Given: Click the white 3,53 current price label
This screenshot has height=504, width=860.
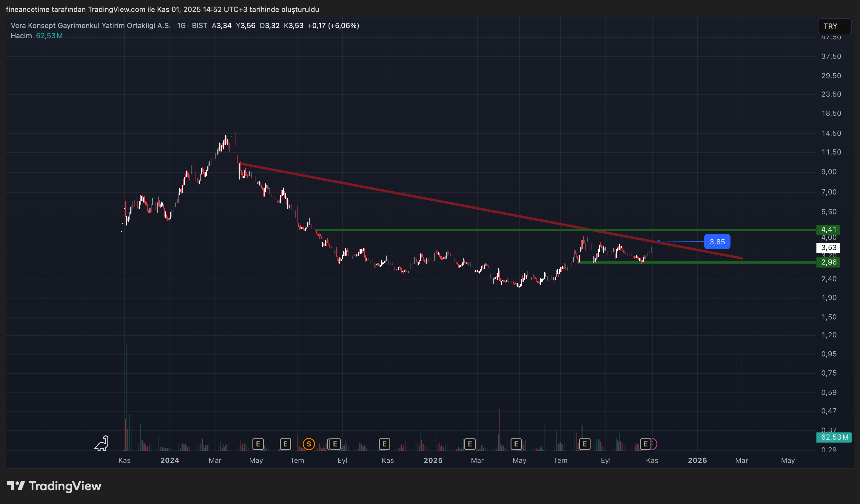Looking at the screenshot, I should click(828, 248).
